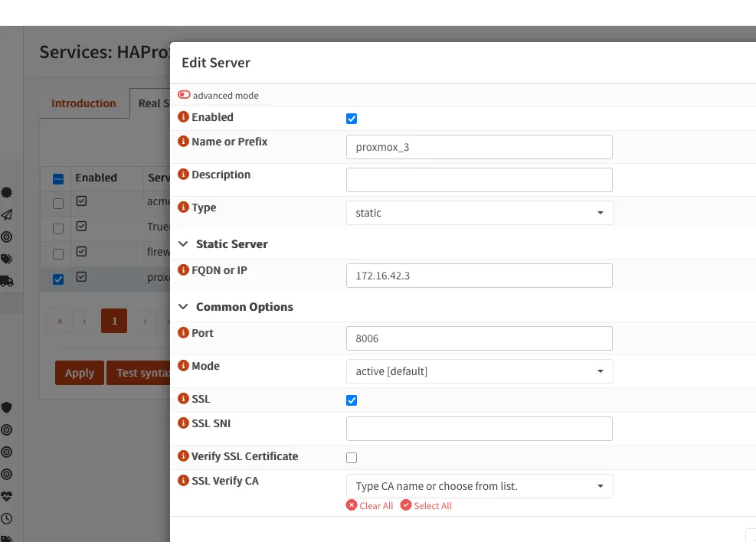Image resolution: width=756 pixels, height=542 pixels.
Task: Click the Clear All link
Action: [370, 506]
